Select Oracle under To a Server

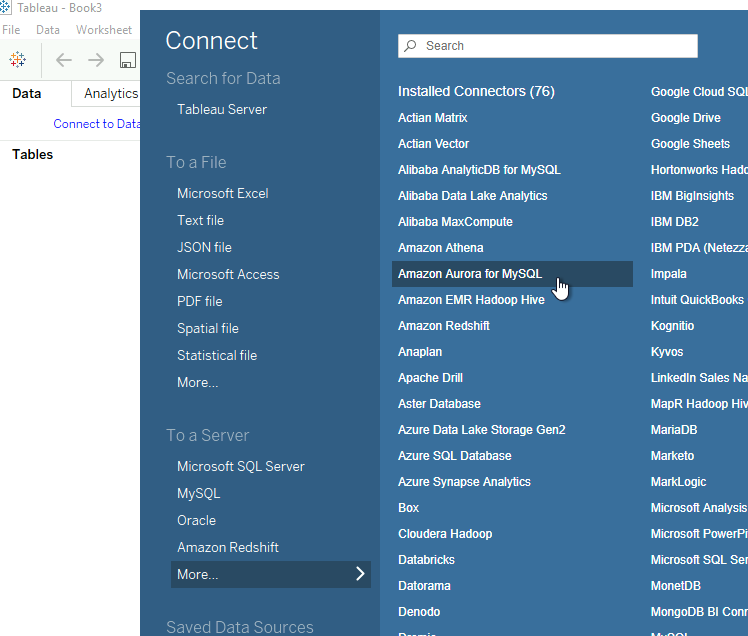pos(197,521)
